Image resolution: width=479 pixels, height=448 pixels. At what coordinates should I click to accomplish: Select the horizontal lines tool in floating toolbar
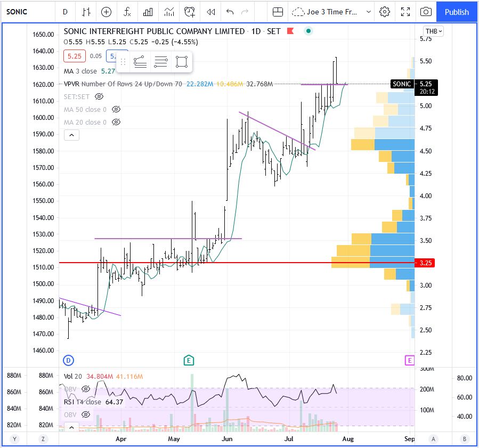click(161, 62)
